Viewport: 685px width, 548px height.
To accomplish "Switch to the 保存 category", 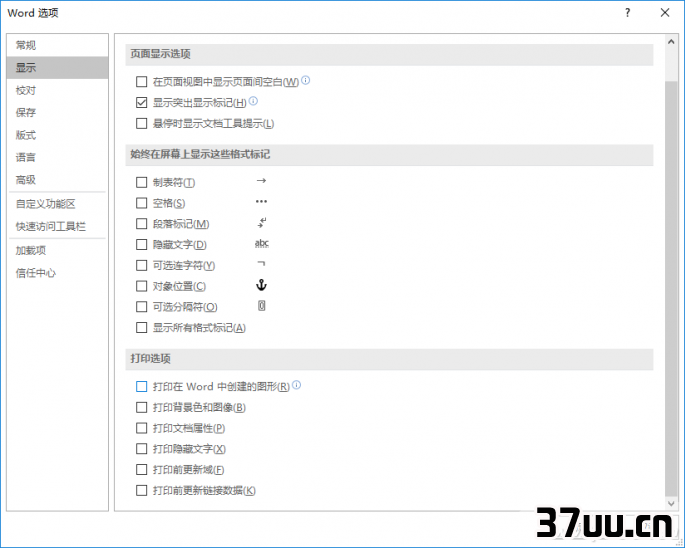I will click(x=57, y=113).
